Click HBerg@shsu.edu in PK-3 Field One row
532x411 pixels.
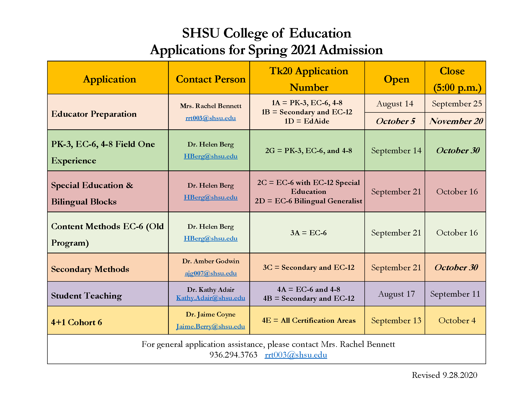pos(210,156)
